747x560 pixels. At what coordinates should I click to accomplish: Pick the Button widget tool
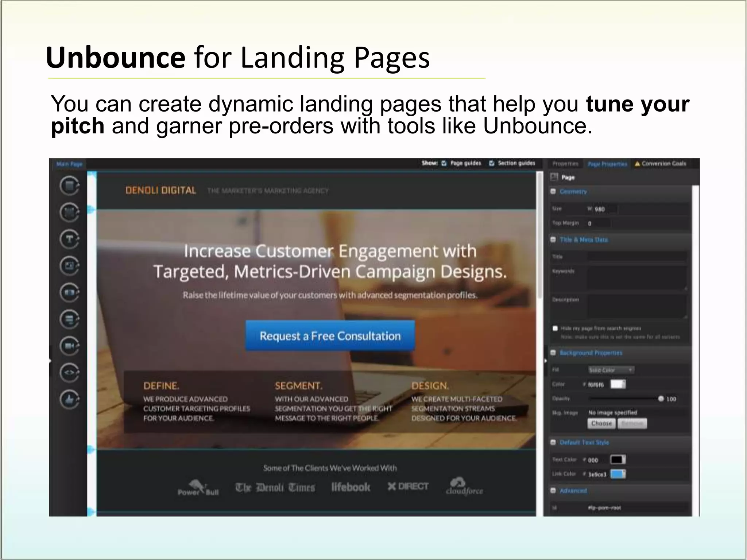[69, 292]
